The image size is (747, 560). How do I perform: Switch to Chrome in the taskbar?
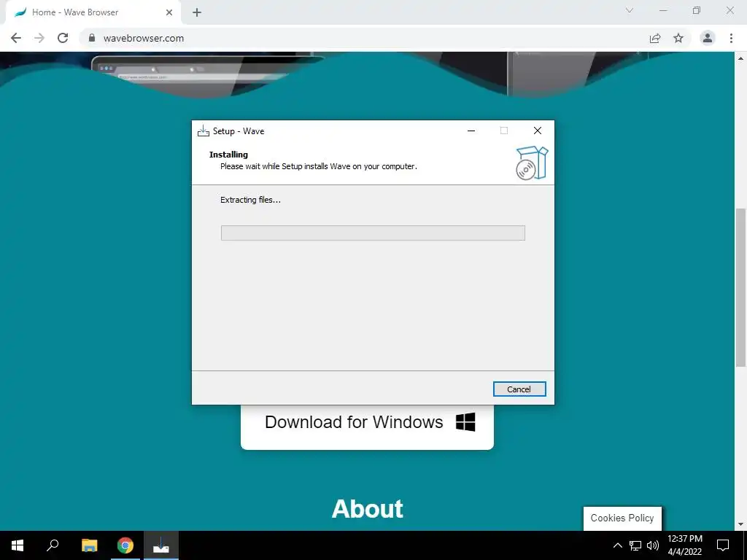tap(125, 545)
